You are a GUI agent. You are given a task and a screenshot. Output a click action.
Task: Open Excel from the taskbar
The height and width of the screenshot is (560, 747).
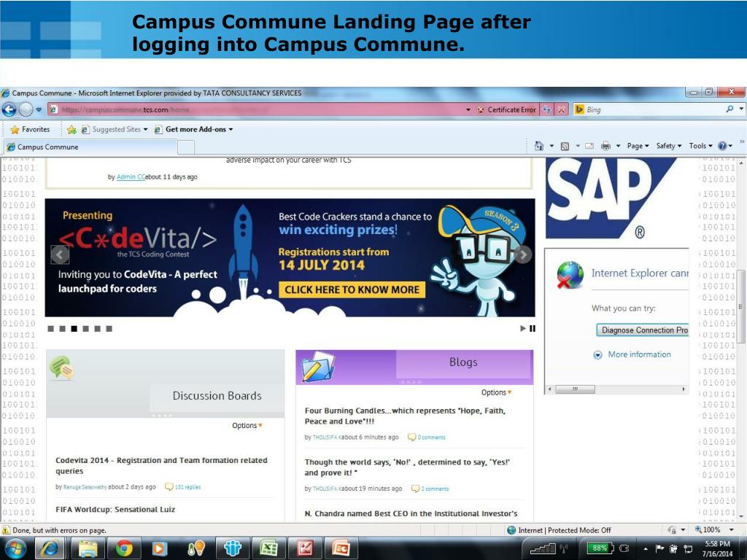click(x=268, y=549)
